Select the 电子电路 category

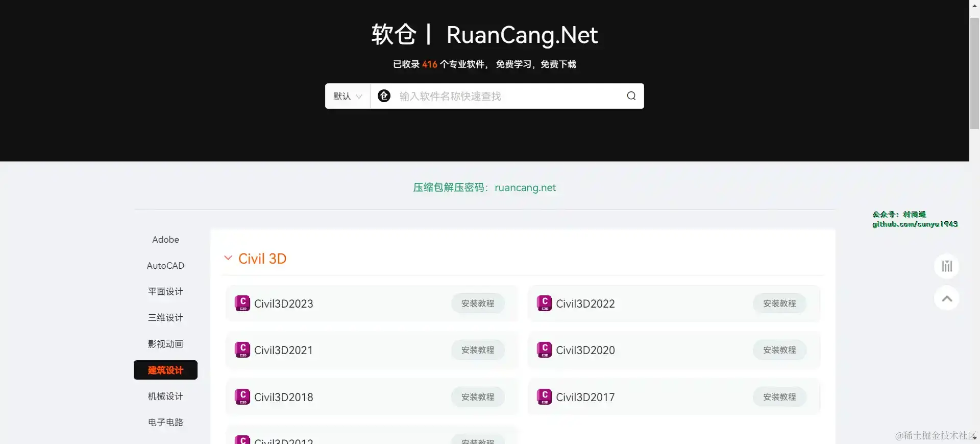point(165,422)
